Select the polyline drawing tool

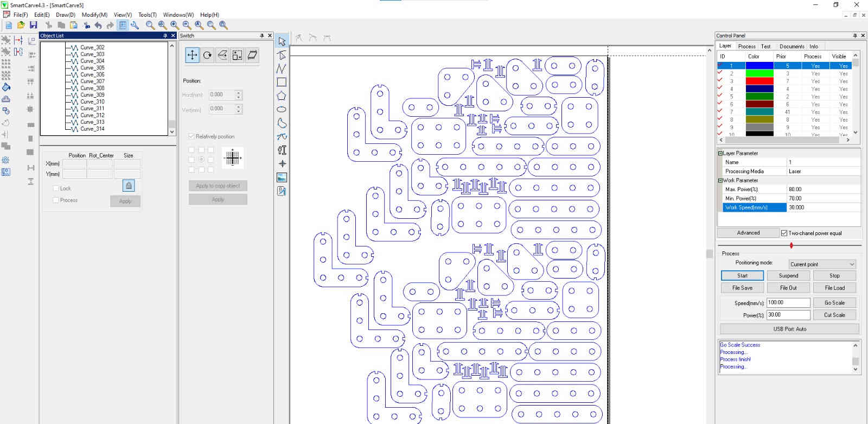[x=282, y=68]
